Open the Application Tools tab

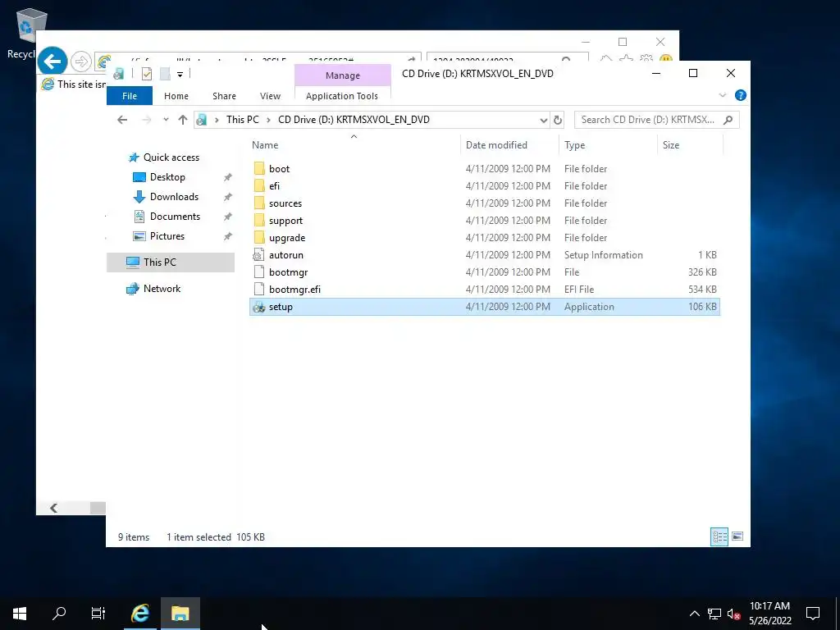pos(342,96)
